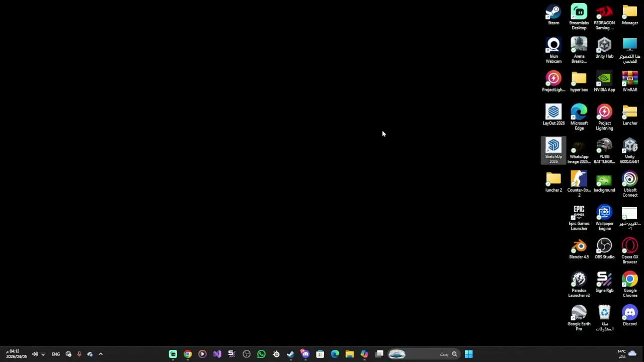Select the Iriun Webcam shortcut
Image resolution: width=644 pixels, height=362 pixels.
553,50
